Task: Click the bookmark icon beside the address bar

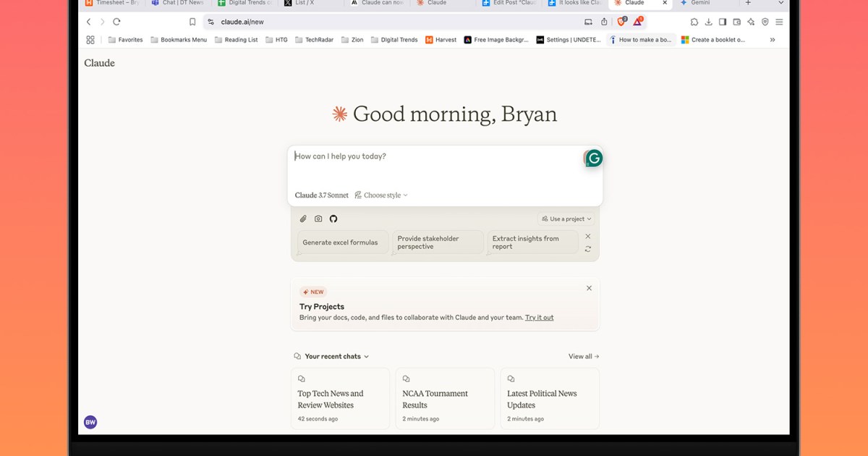Action: click(192, 22)
